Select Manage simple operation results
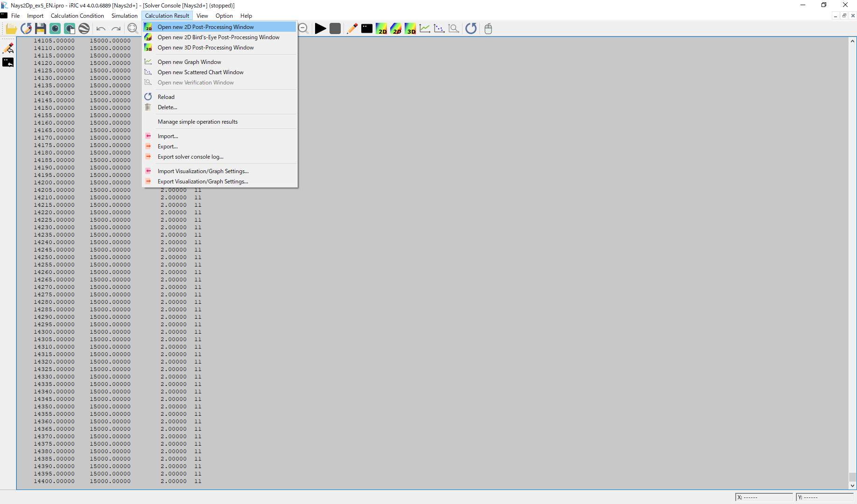 tap(219, 122)
